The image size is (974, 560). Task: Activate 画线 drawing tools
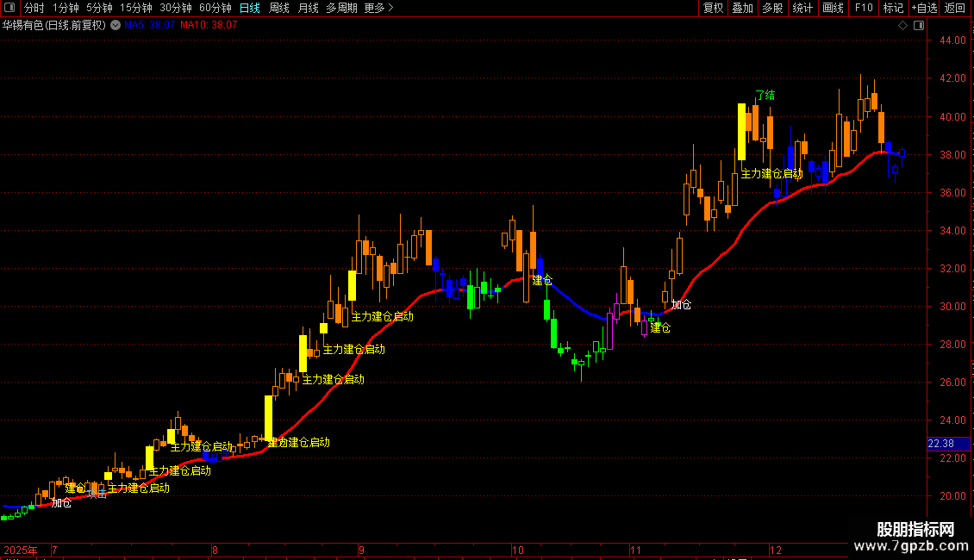[x=833, y=8]
